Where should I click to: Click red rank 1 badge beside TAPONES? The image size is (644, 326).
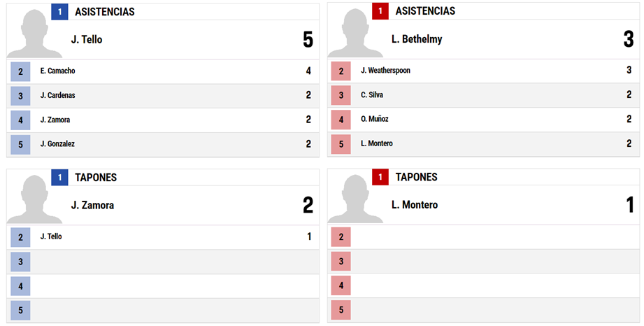380,177
